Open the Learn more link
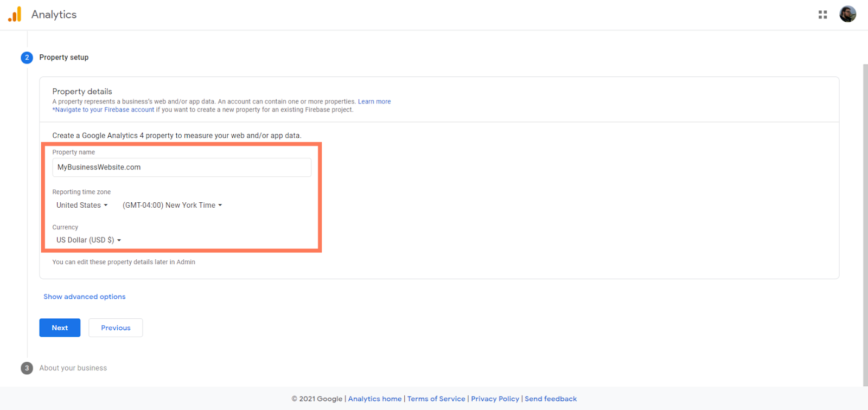 (374, 101)
